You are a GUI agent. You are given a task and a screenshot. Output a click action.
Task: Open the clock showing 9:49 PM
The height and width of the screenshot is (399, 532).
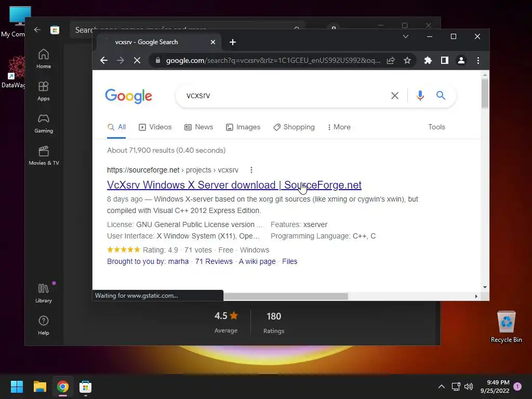click(495, 387)
